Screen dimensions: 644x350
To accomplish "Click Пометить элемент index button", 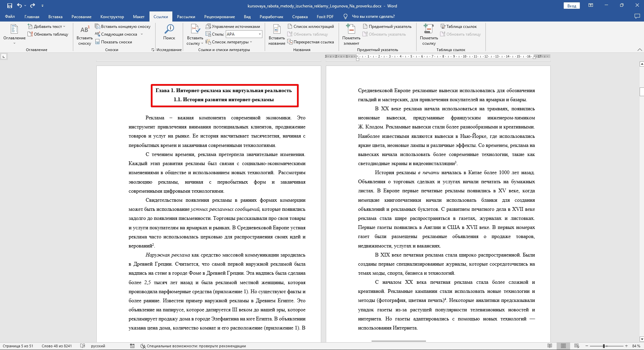I will [351, 35].
